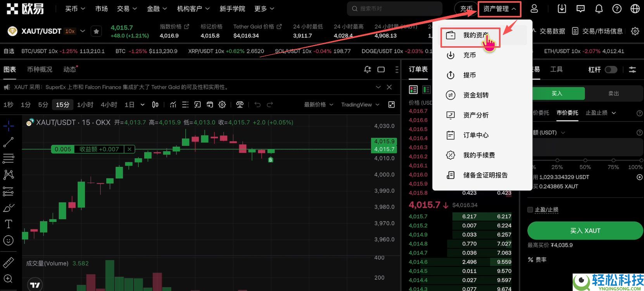
Task: Add XAUT/USDT to favorites star
Action: (96, 31)
